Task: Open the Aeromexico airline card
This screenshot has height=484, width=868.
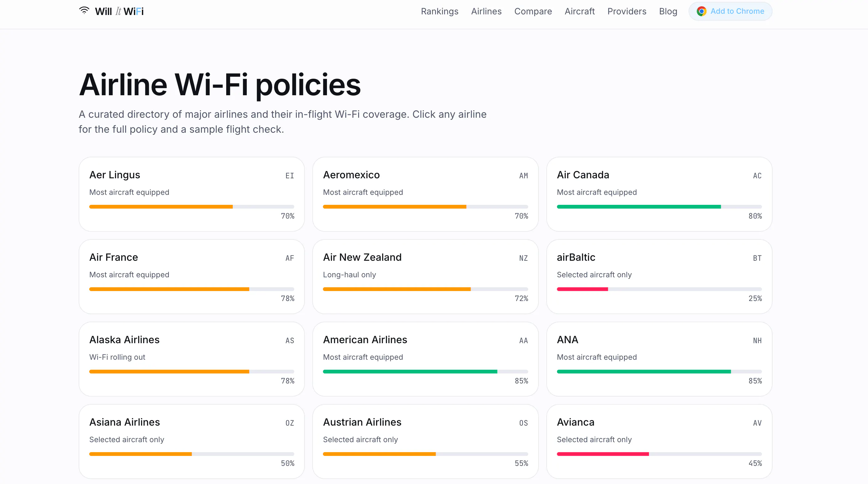Action: (x=425, y=194)
